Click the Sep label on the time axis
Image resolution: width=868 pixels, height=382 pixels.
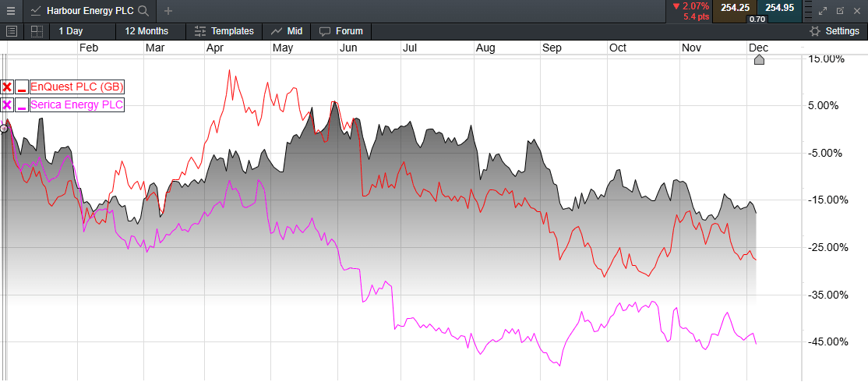point(552,48)
